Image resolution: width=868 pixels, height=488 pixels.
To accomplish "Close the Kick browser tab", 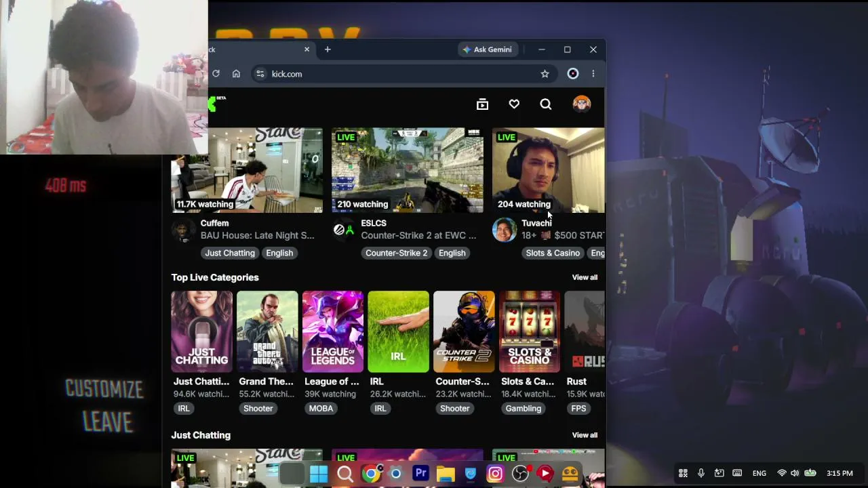I will (307, 49).
